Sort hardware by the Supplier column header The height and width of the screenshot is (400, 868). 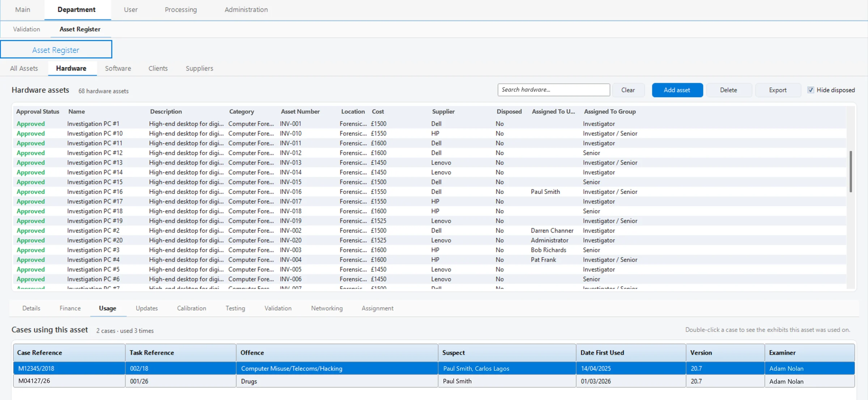pyautogui.click(x=443, y=112)
